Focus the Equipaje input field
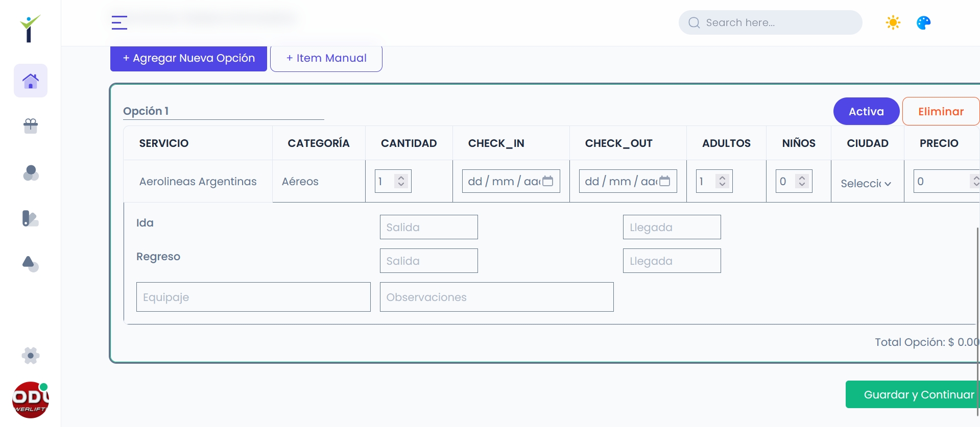The width and height of the screenshot is (980, 427). tap(253, 297)
